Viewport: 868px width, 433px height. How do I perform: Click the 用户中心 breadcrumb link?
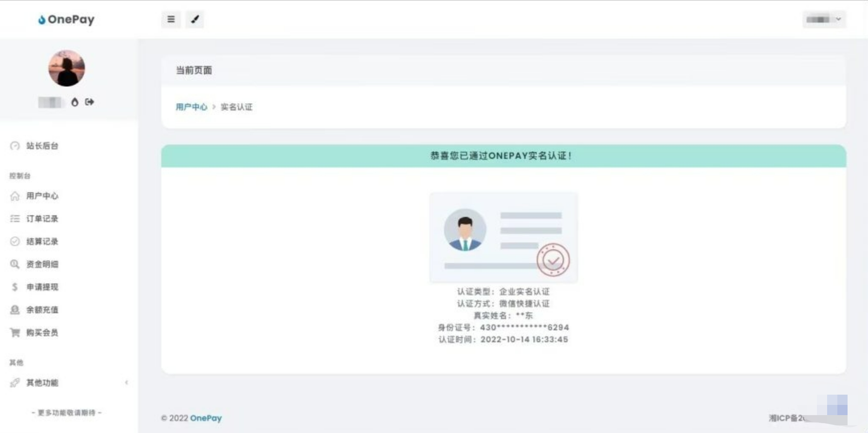coord(192,107)
